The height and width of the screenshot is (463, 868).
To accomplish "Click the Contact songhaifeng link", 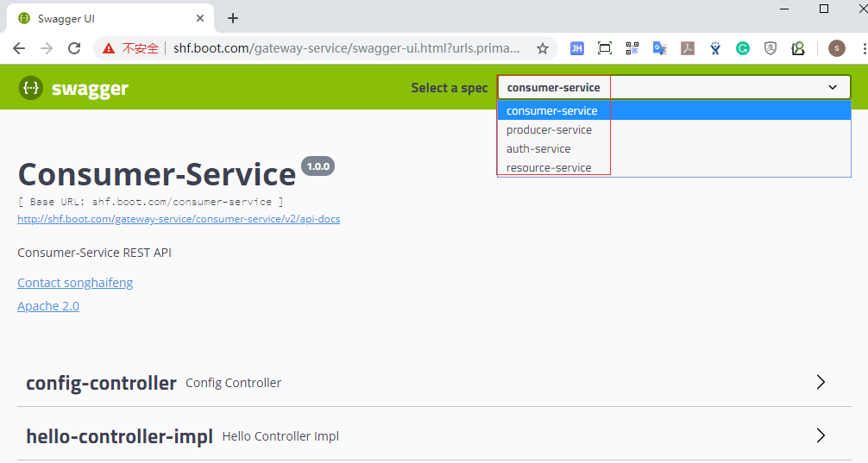I will (75, 283).
